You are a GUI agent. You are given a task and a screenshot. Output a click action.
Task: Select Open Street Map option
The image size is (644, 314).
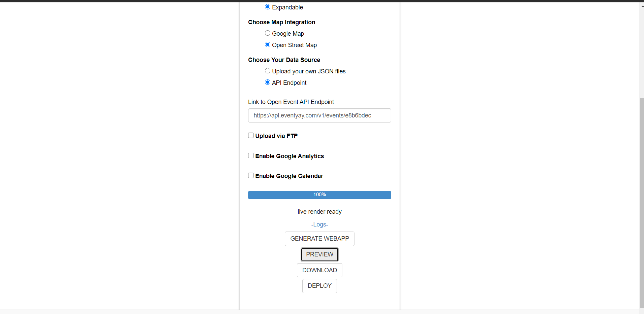(268, 44)
